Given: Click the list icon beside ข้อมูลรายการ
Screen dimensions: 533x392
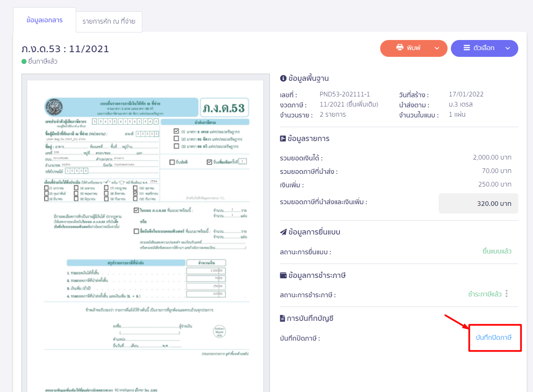Looking at the screenshot, I should 283,139.
